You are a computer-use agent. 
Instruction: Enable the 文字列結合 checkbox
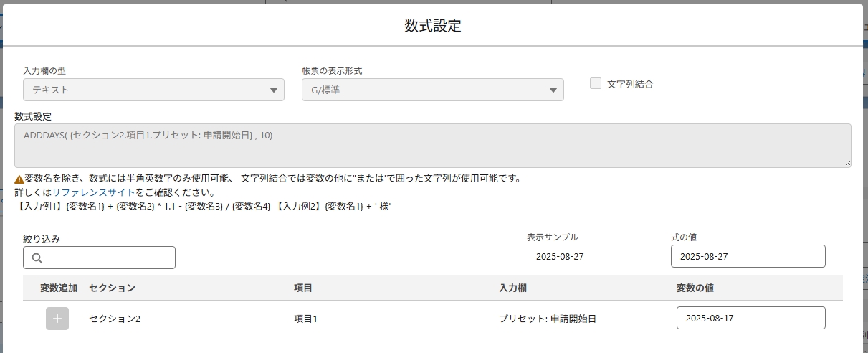[x=596, y=83]
